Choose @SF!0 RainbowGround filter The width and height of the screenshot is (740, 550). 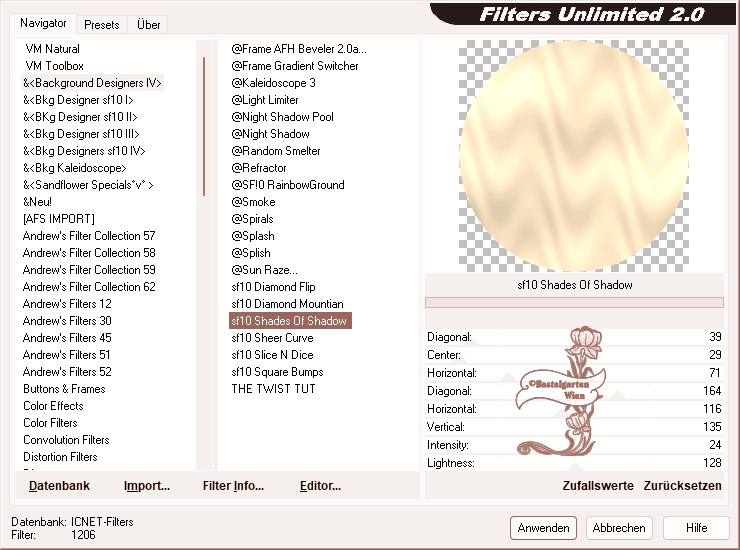[x=288, y=185]
